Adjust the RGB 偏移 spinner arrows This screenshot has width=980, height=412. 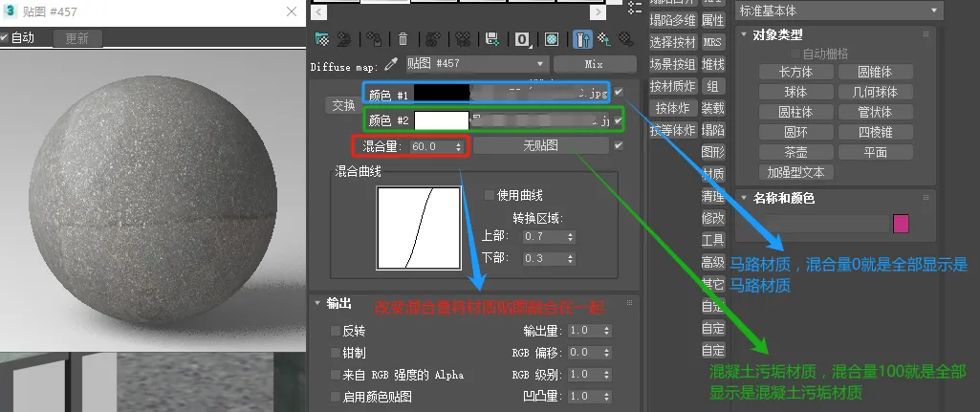[x=606, y=353]
